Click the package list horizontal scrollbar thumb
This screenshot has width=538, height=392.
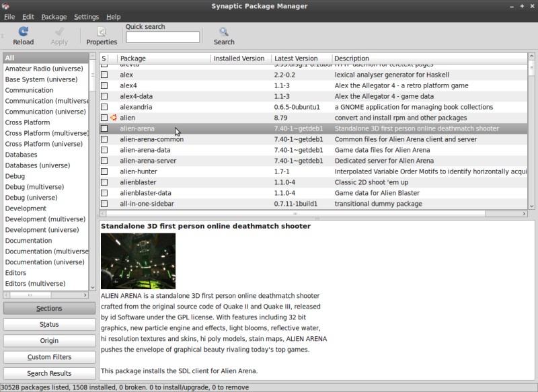[296, 214]
